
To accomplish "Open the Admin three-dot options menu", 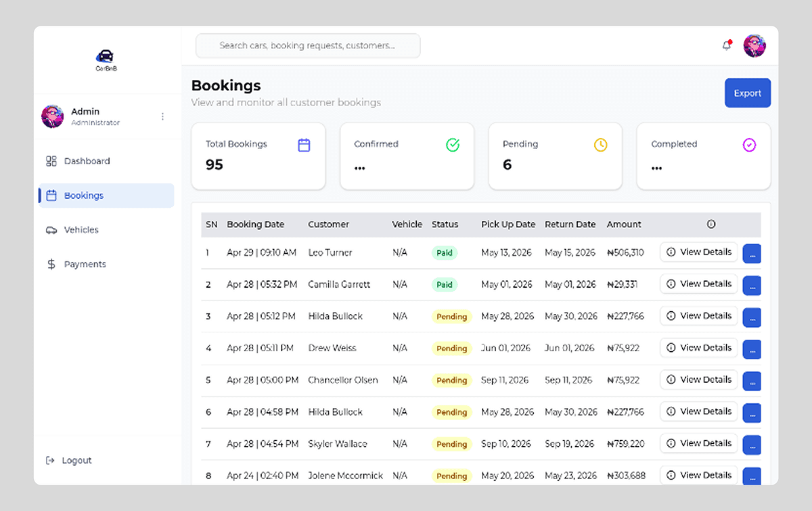I will click(162, 116).
